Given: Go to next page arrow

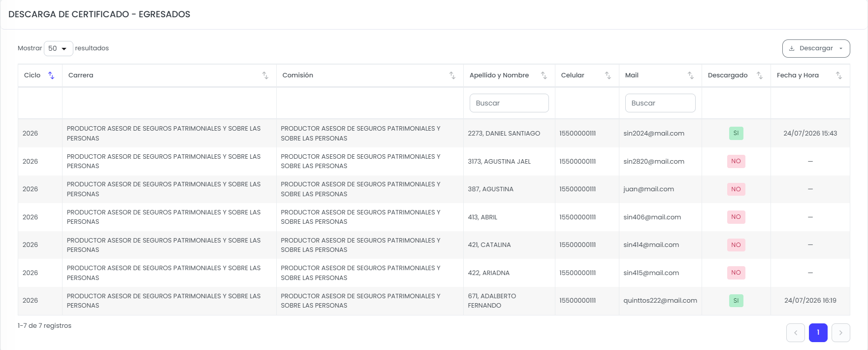Looking at the screenshot, I should (x=841, y=333).
